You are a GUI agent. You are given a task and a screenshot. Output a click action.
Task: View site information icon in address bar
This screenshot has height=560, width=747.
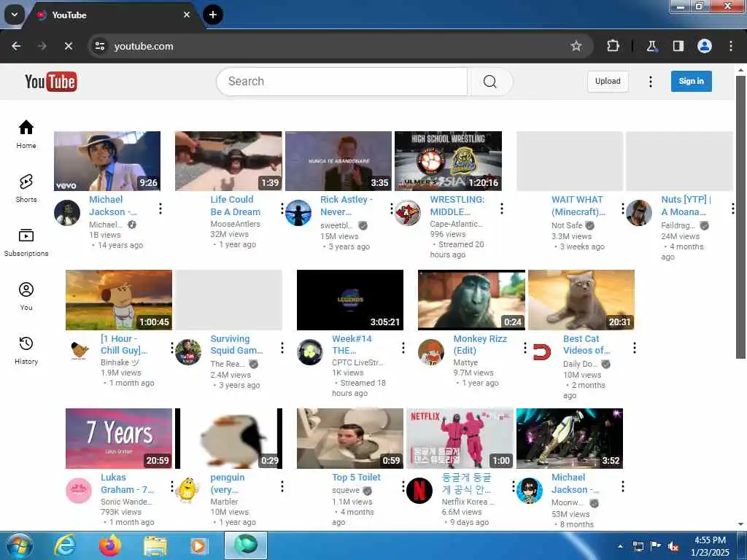[x=100, y=46]
